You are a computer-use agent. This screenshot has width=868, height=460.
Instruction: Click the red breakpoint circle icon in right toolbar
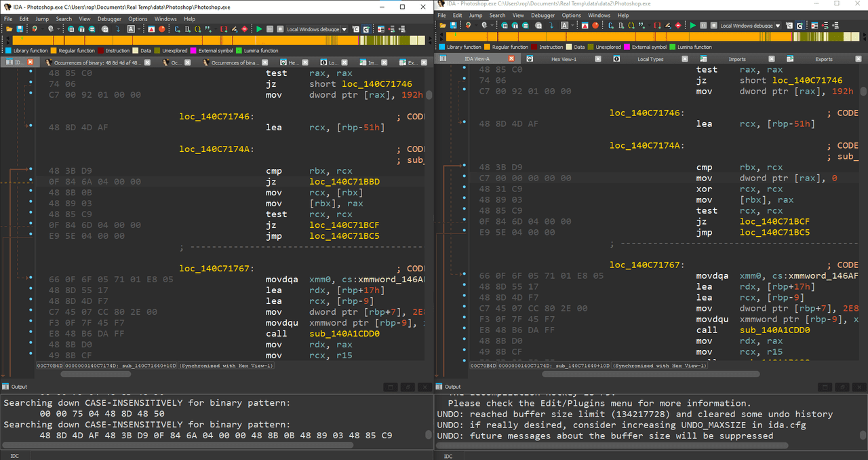(x=595, y=25)
